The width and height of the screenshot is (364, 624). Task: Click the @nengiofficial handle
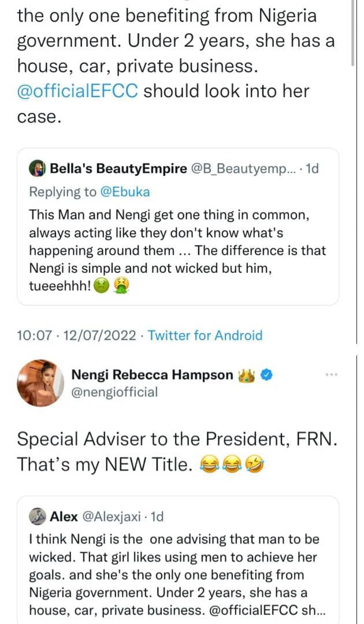coord(114,392)
